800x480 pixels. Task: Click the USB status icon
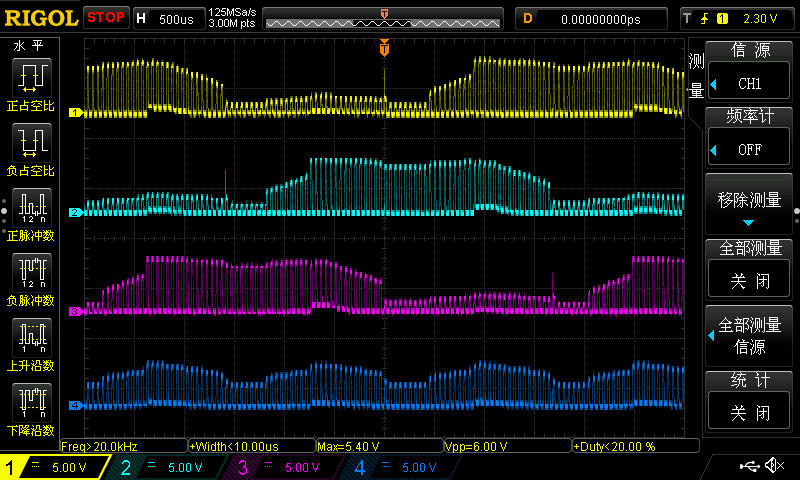[x=748, y=466]
